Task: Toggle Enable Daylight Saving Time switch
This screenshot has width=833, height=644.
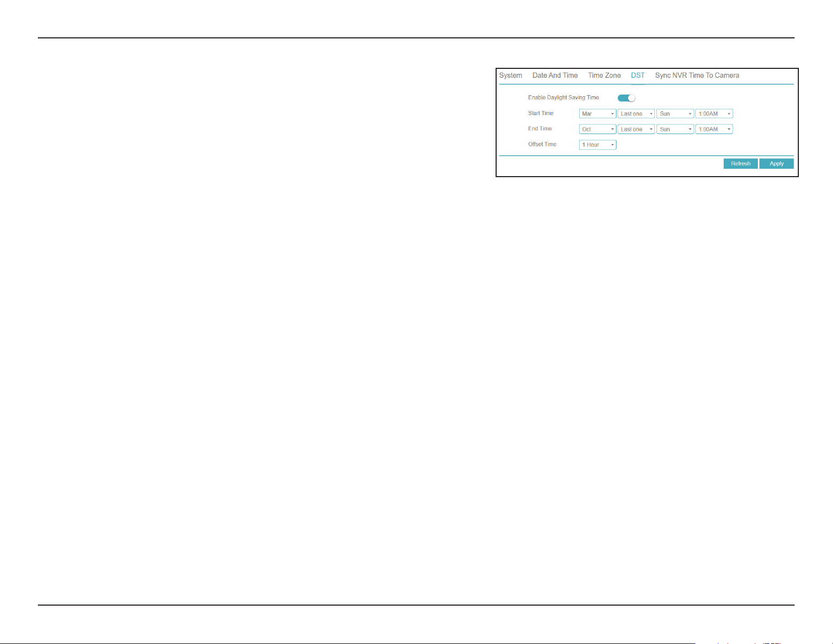Action: click(626, 98)
